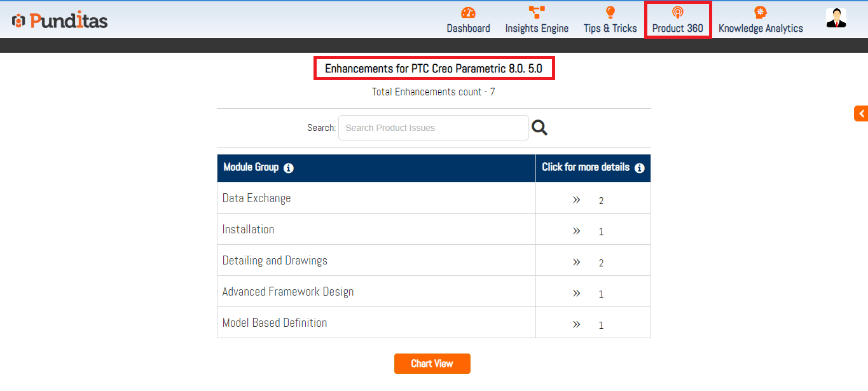
Task: Click the Dashboard gauge icon
Action: click(468, 13)
